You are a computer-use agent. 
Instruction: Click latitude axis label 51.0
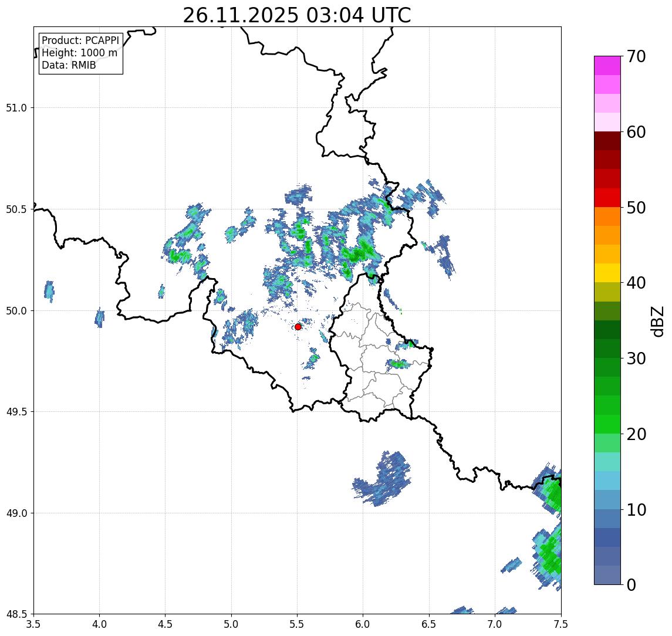pos(16,108)
